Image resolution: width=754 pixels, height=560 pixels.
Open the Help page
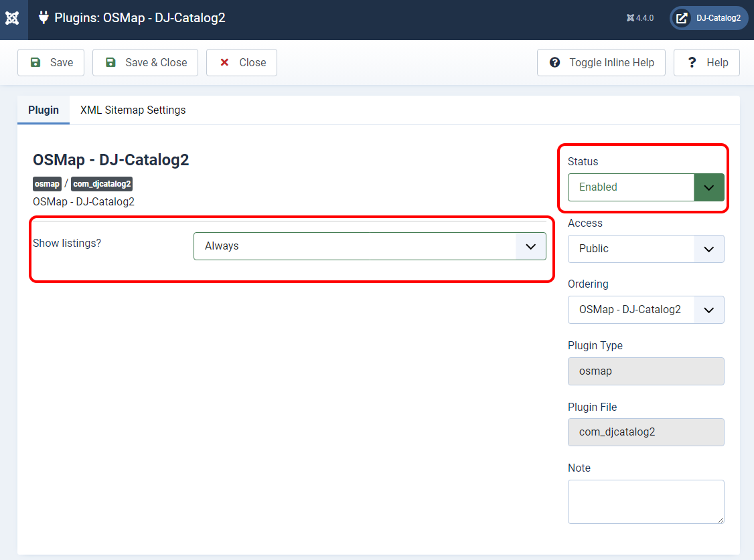click(706, 62)
